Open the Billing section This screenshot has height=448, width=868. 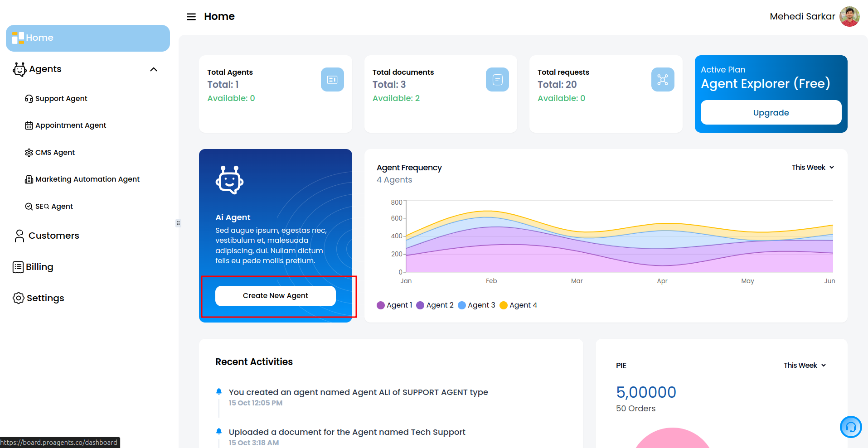(x=39, y=267)
